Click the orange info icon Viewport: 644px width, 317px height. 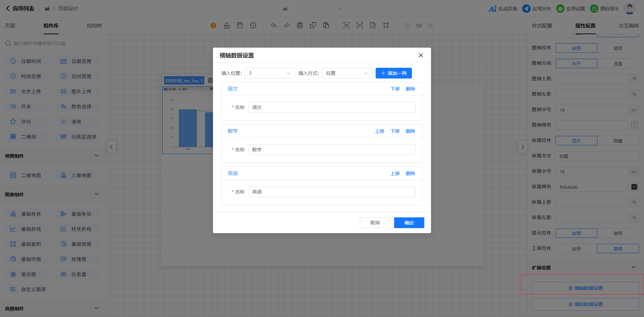[213, 25]
